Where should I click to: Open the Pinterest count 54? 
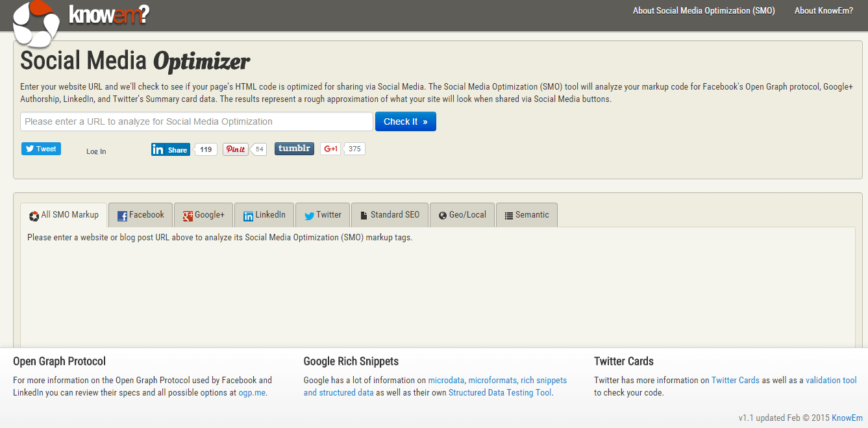tap(260, 149)
